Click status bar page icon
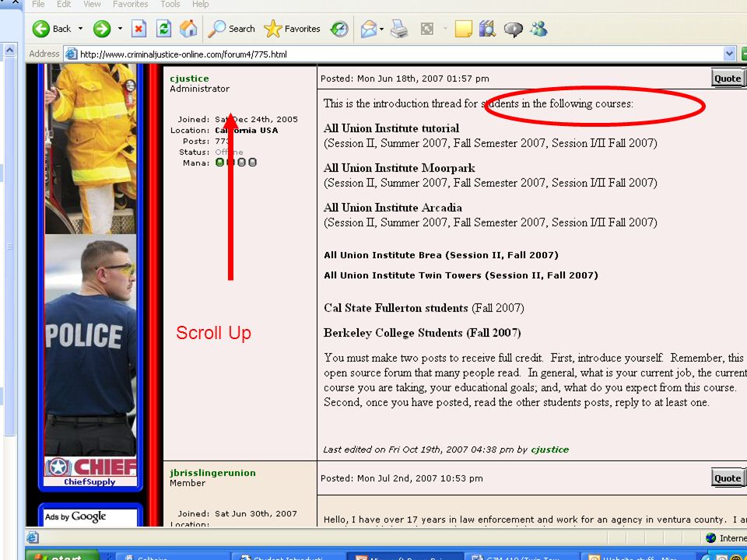The height and width of the screenshot is (560, 747). tap(33, 538)
